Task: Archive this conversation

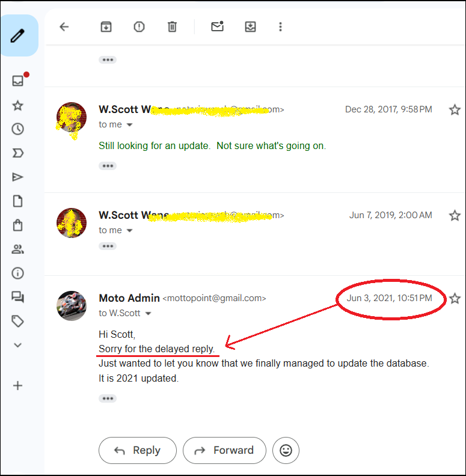Action: [106, 26]
